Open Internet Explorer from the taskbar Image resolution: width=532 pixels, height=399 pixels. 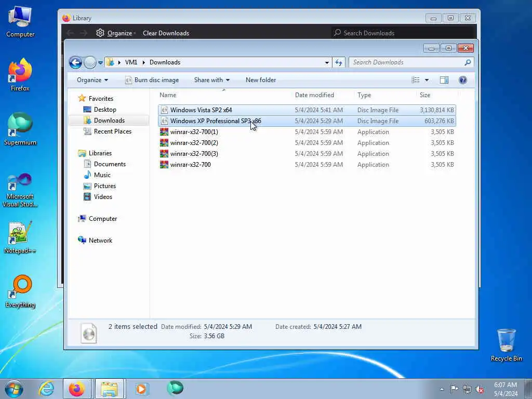click(46, 389)
